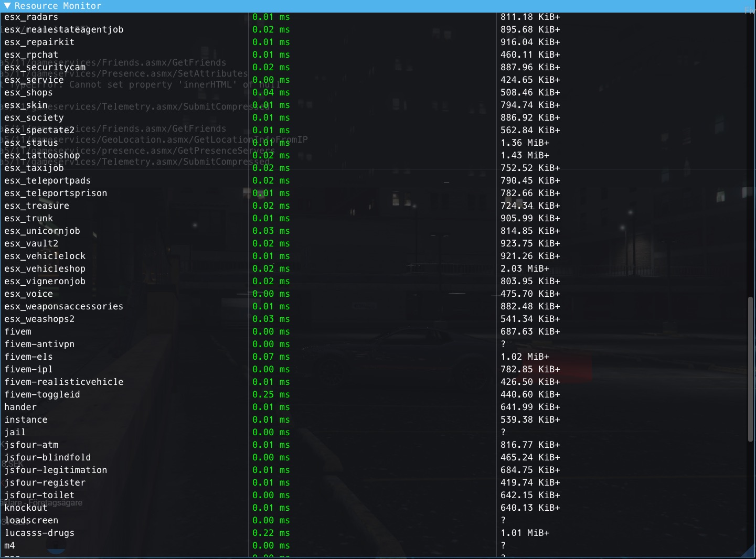
Task: Click the 1.01 MiB+ memory value
Action: (525, 533)
